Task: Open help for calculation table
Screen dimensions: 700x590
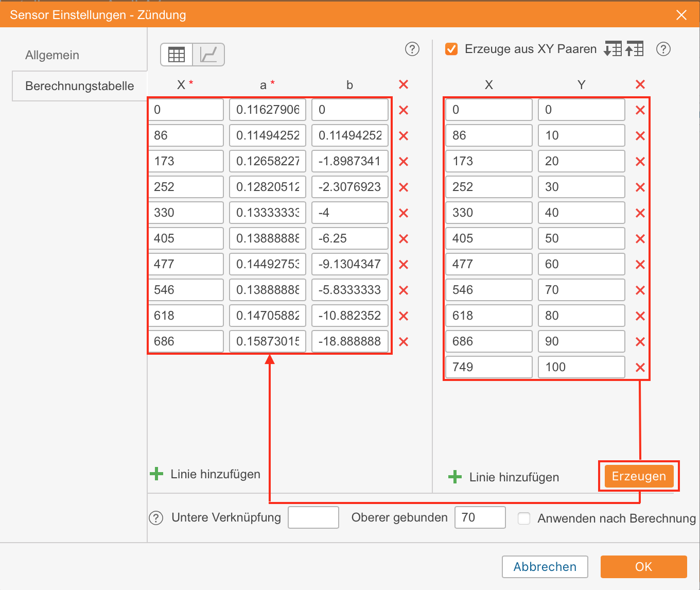Action: click(x=412, y=49)
